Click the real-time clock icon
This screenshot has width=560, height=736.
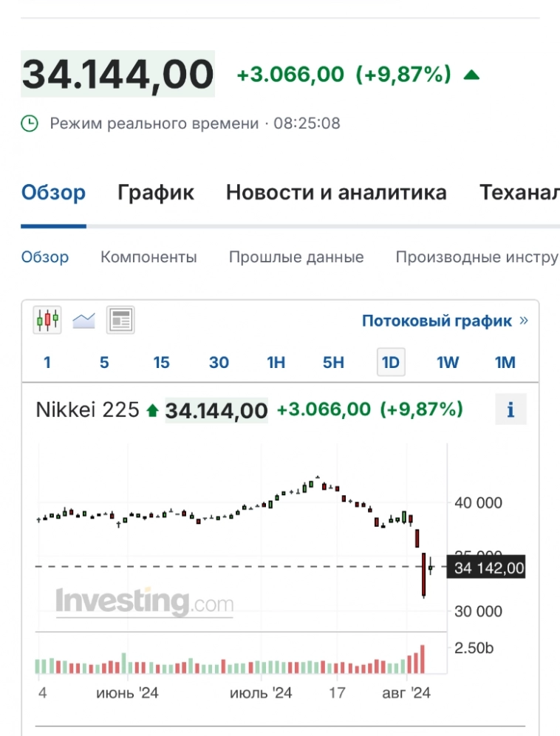pos(30,123)
